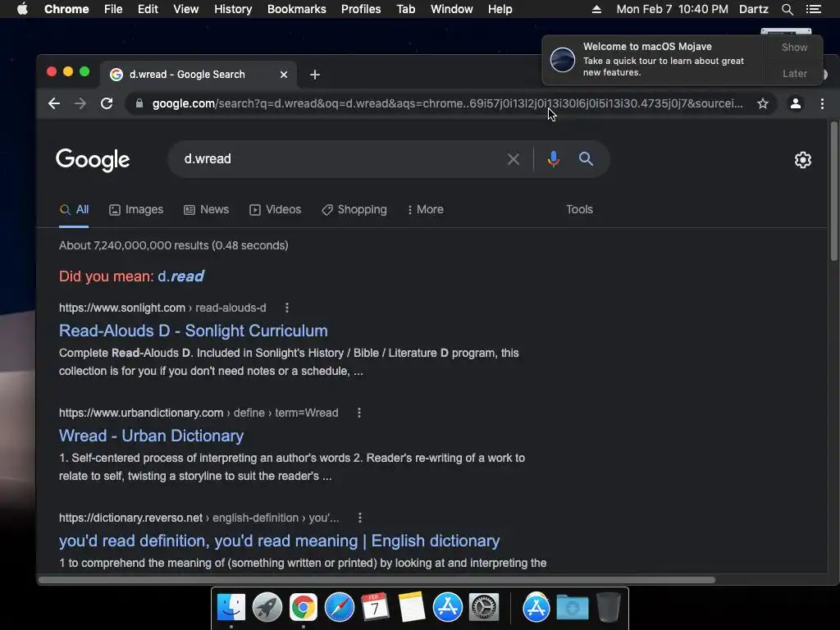Viewport: 840px width, 630px height.
Task: Bookmark this page with the star icon
Action: (x=763, y=103)
